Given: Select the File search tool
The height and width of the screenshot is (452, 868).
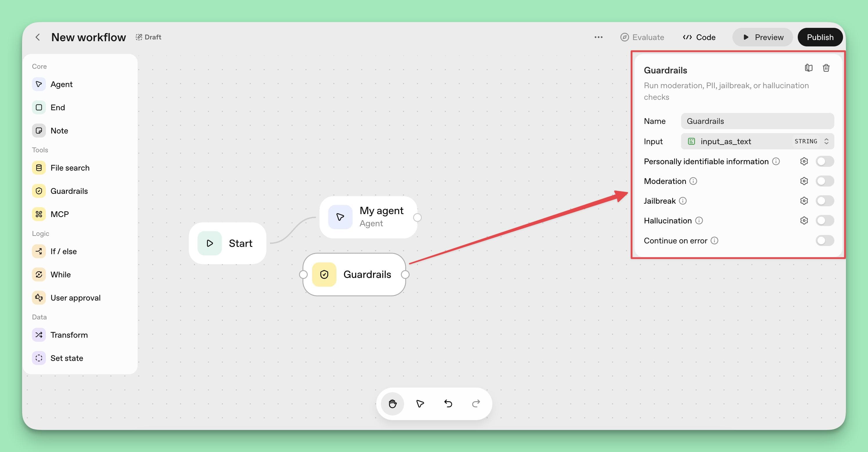Looking at the screenshot, I should click(70, 167).
